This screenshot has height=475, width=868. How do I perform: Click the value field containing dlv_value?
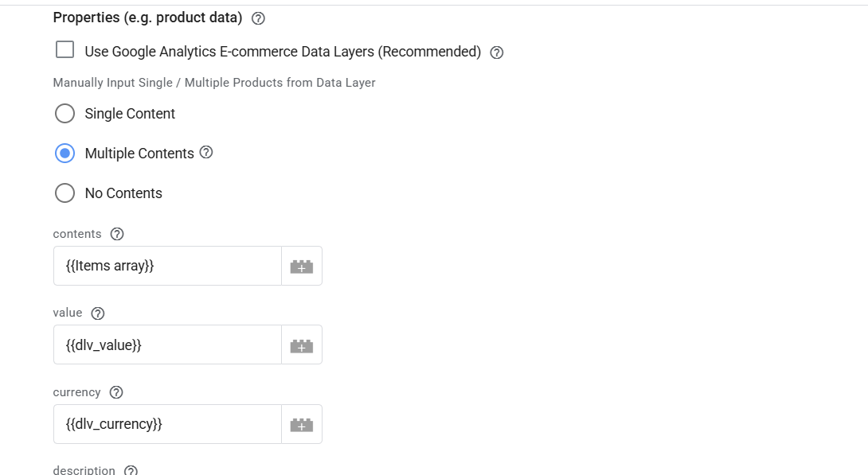[167, 345]
